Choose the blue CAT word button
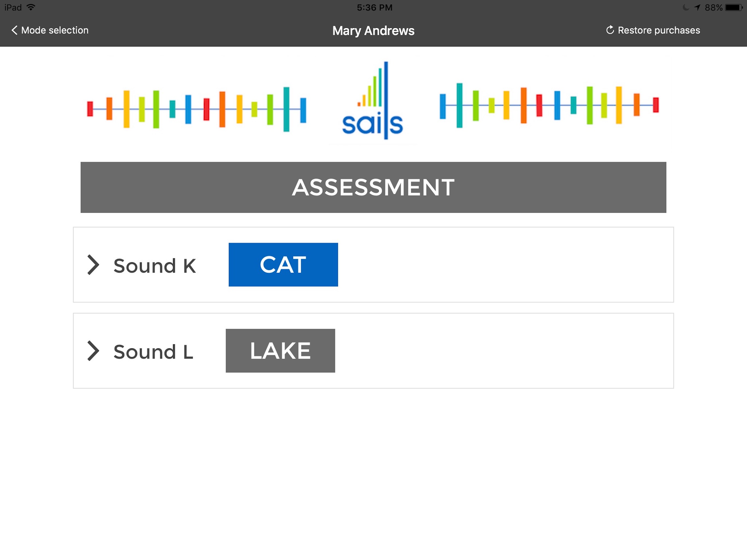The image size is (747, 560). click(283, 264)
